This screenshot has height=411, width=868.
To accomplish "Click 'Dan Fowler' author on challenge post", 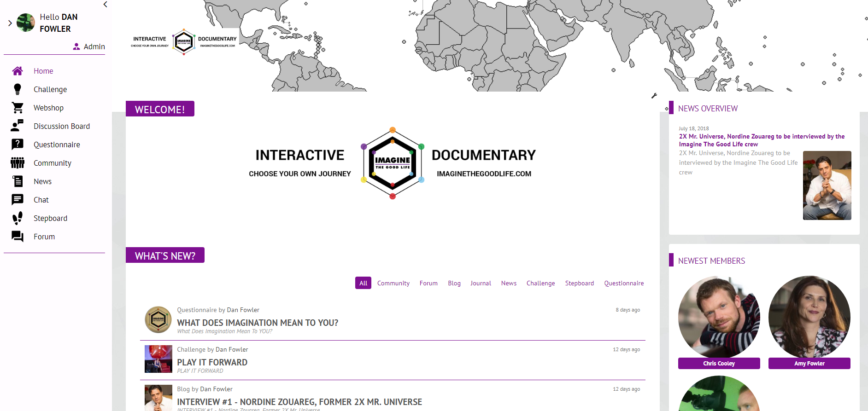I will coord(232,349).
